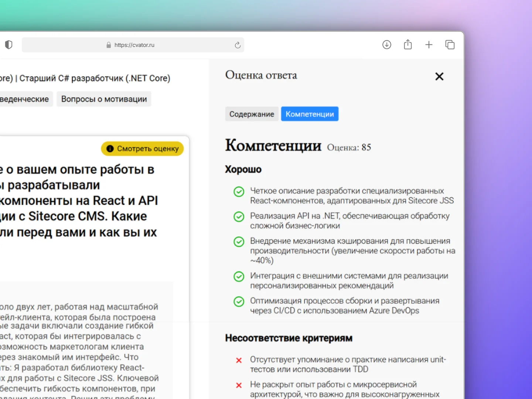Open browser downloads icon
Image resolution: width=532 pixels, height=399 pixels.
387,45
